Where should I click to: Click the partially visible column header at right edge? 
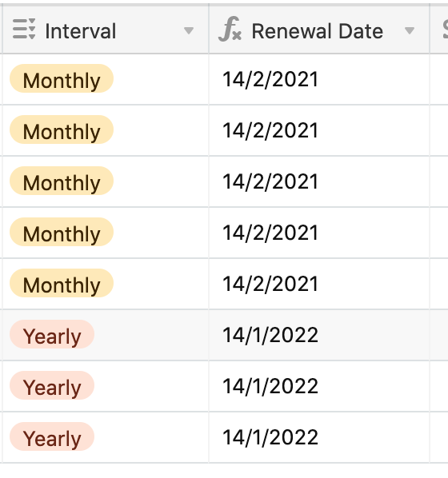pos(439,30)
